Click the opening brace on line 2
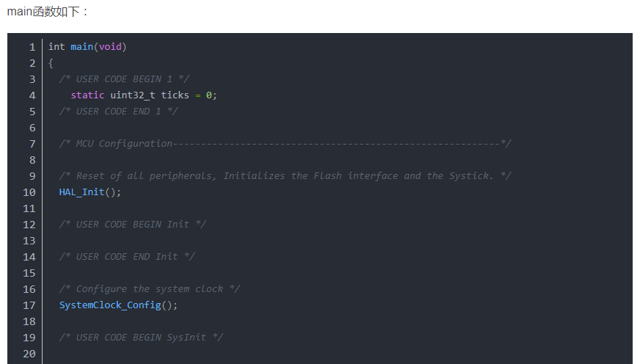 [51, 63]
